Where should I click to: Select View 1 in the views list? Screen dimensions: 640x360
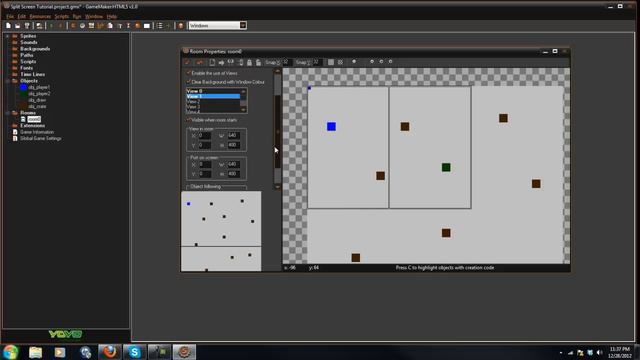213,96
